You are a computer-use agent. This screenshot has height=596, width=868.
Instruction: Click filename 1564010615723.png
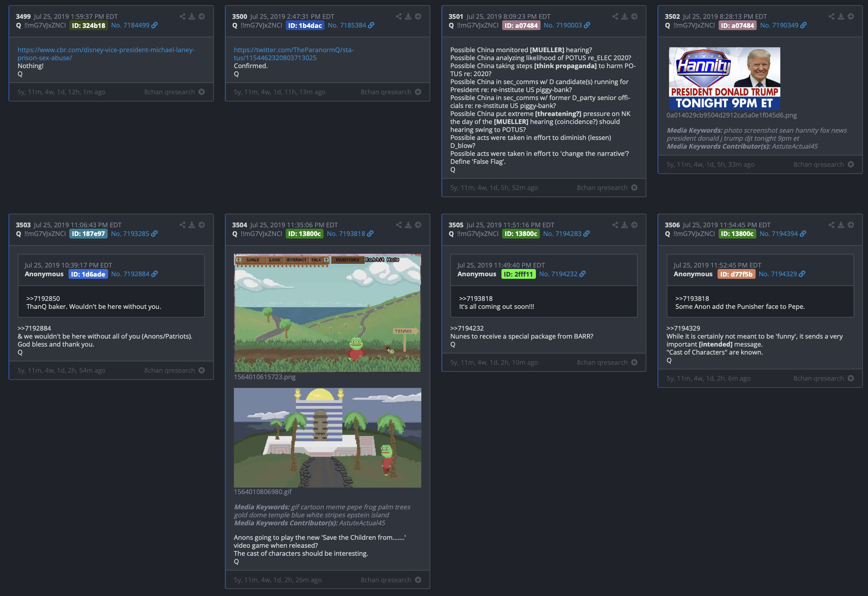click(264, 377)
